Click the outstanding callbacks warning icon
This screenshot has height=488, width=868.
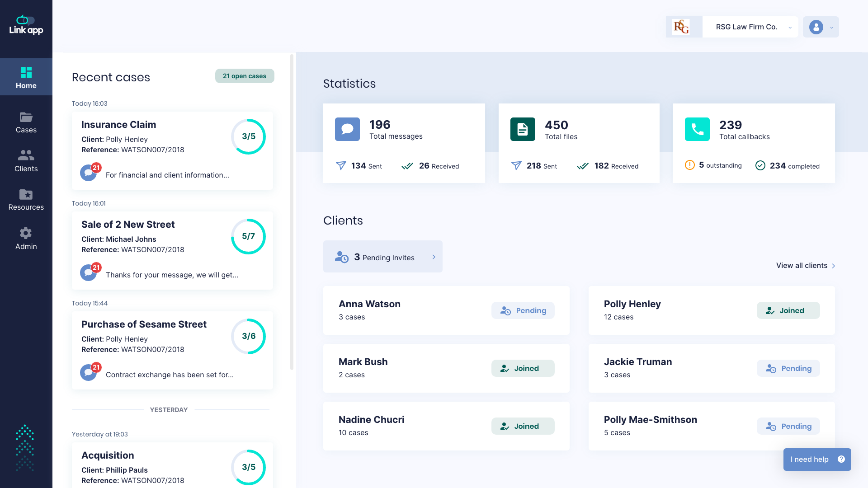689,165
